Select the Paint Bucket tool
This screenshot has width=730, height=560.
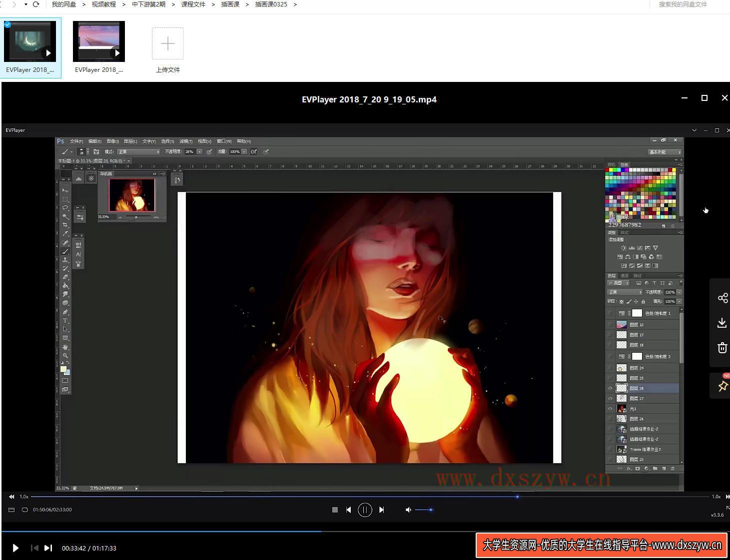65,285
